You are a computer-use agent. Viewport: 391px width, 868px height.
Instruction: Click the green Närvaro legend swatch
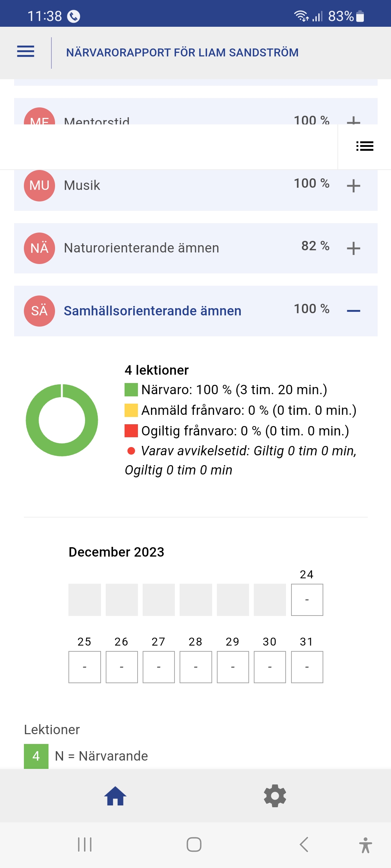tap(131, 390)
